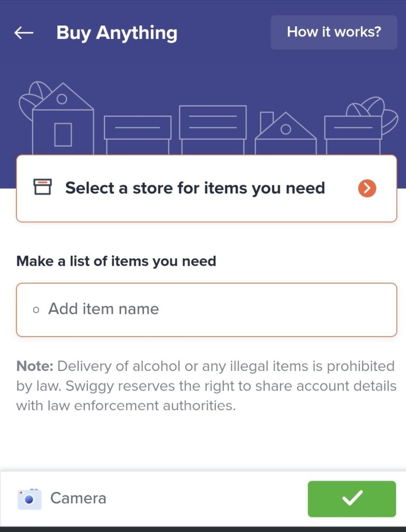Tap the bold Note: label
This screenshot has height=532, width=406.
[35, 366]
